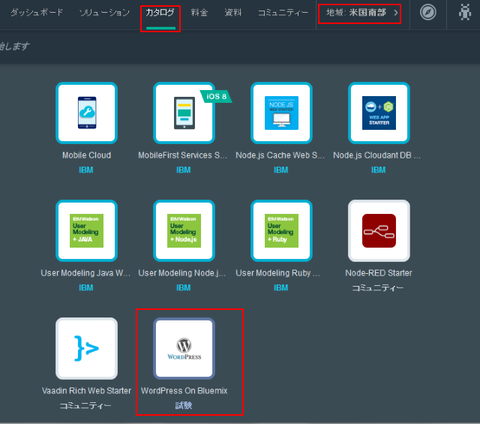The height and width of the screenshot is (424, 480).
Task: Open the Node.js Cache Web Starter icon
Action: point(282,113)
